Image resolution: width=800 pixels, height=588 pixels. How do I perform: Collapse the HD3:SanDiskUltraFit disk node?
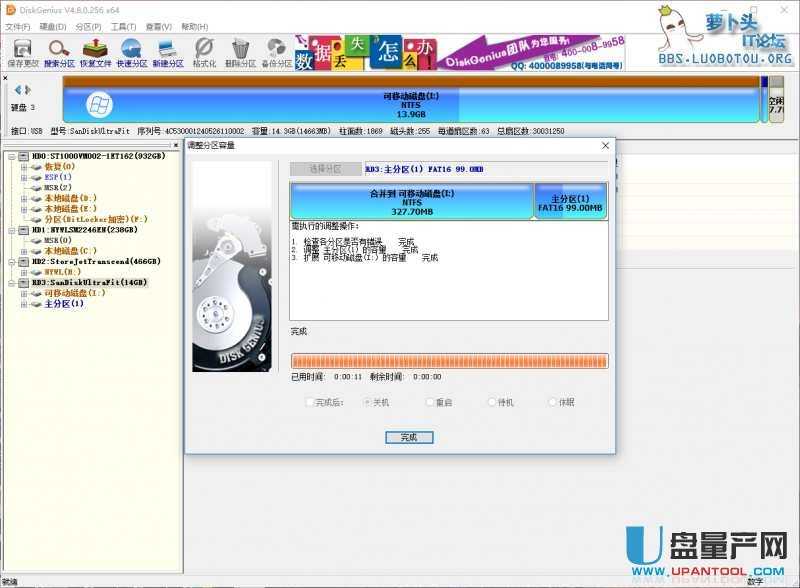point(9,282)
